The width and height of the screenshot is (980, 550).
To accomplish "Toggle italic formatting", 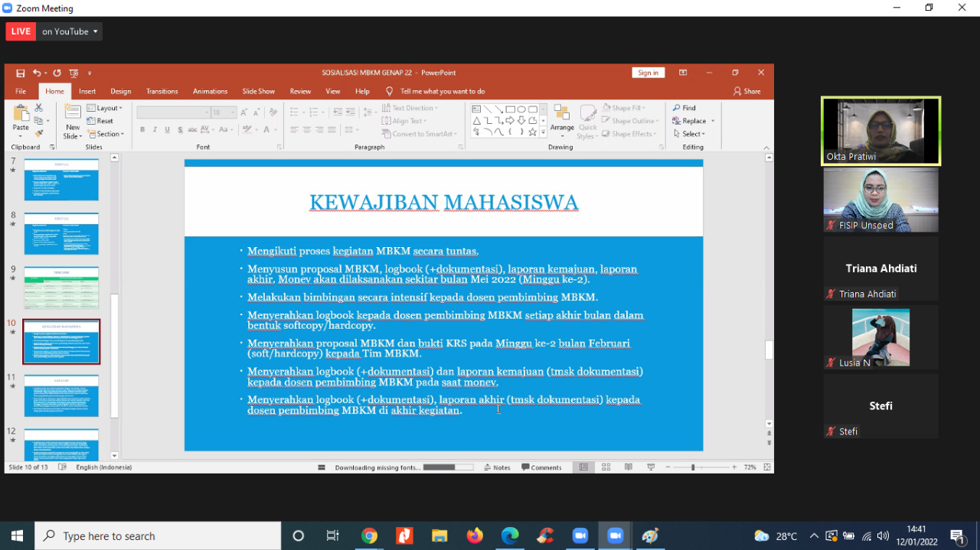I will coord(155,129).
